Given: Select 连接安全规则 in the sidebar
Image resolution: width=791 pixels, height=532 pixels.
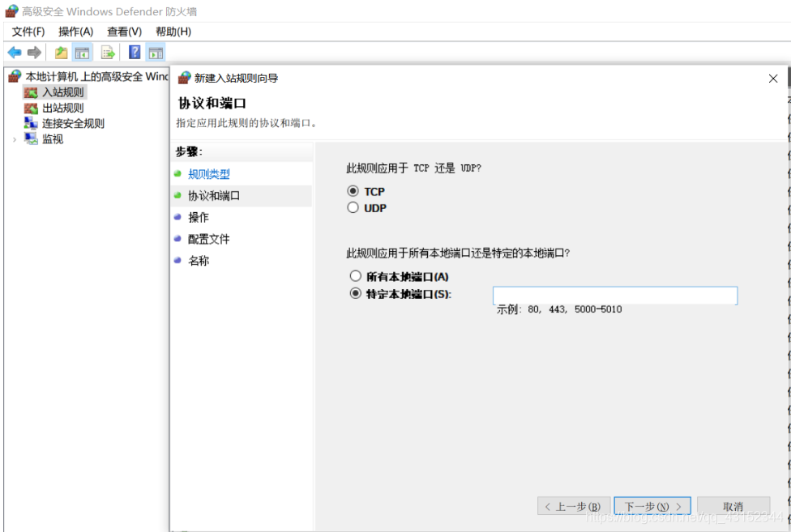Looking at the screenshot, I should point(75,123).
